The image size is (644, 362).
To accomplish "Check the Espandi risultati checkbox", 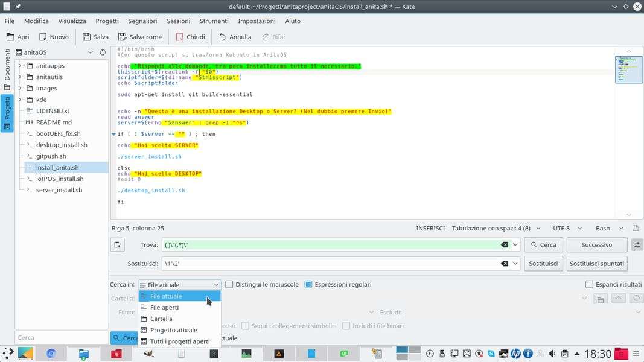I will (589, 284).
